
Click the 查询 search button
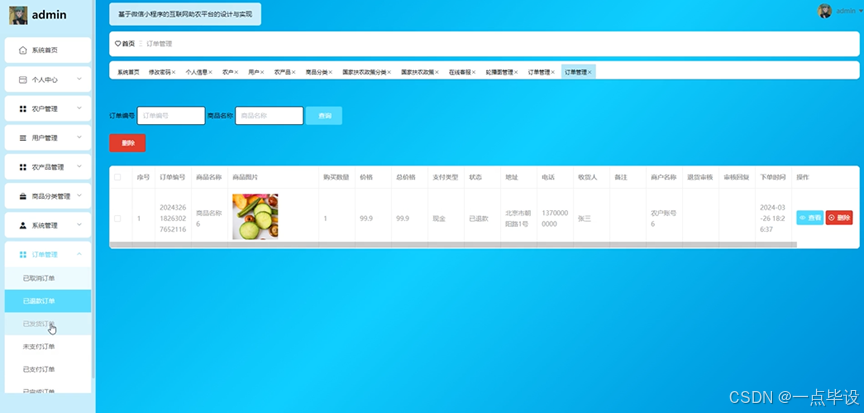[324, 116]
